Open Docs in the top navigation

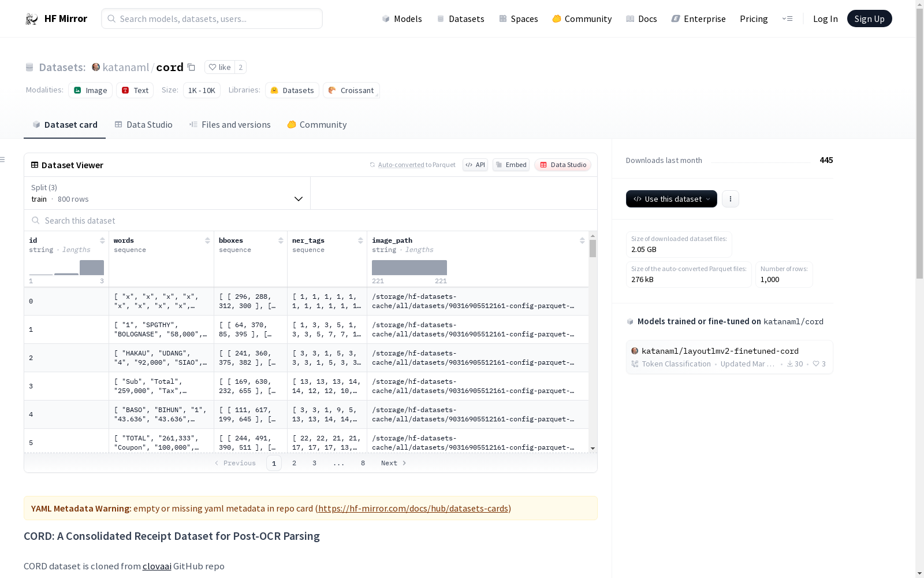click(x=642, y=19)
